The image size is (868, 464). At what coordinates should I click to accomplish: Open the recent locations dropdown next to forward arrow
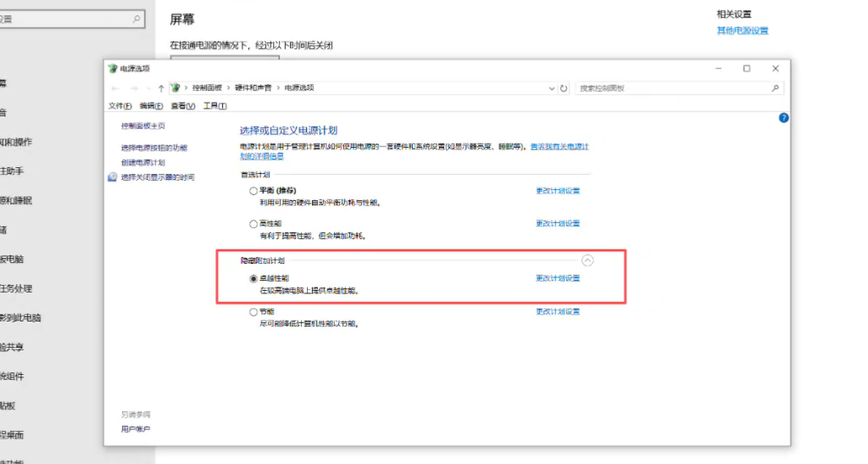(x=147, y=88)
